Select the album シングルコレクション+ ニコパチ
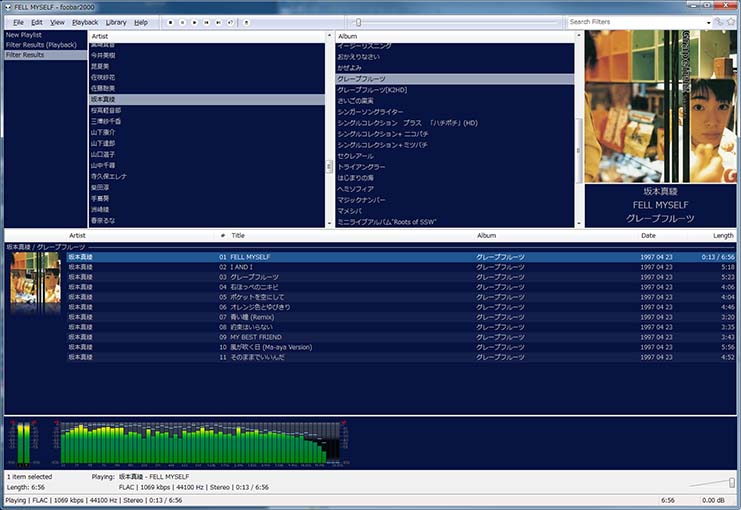The image size is (741, 510). (455, 134)
